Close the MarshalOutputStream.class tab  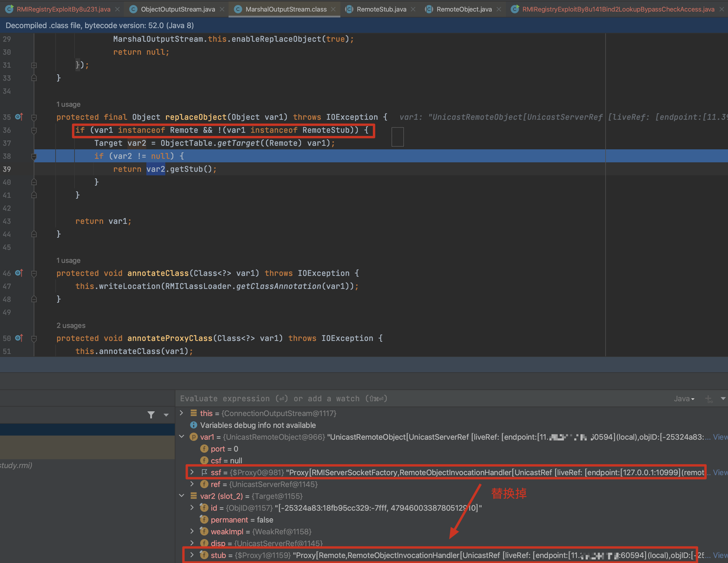click(333, 9)
